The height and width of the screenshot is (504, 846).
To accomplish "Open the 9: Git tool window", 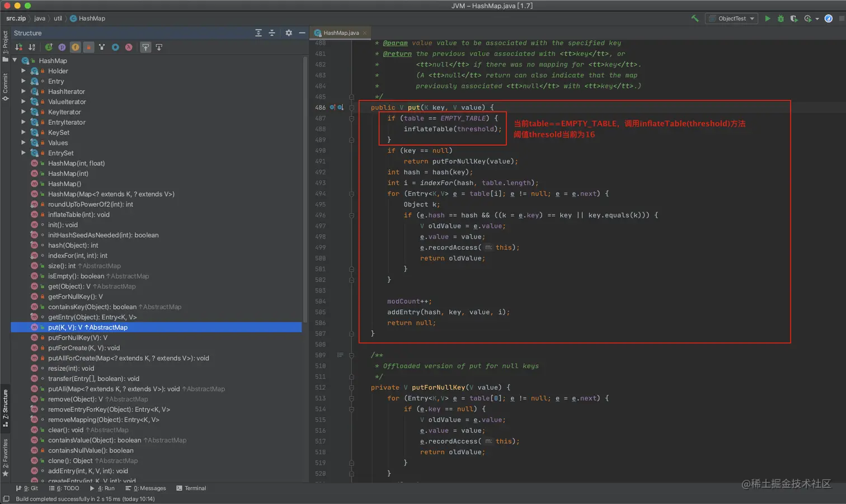I will pos(27,488).
